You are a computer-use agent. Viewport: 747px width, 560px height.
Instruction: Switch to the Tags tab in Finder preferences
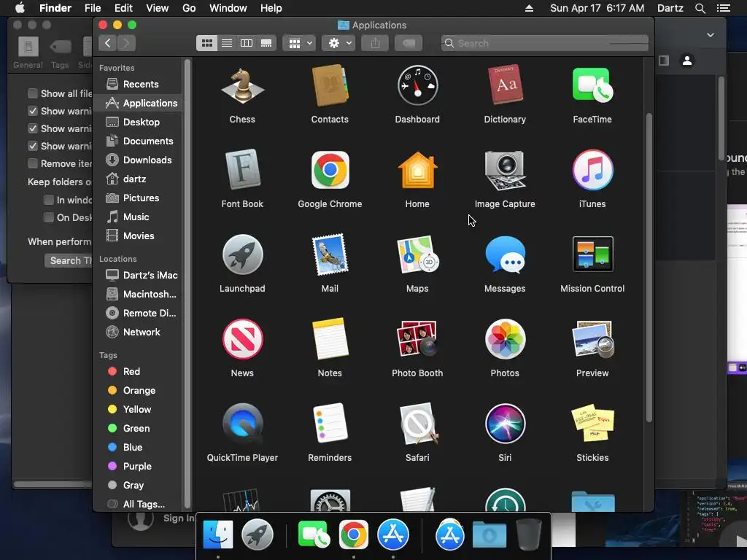tap(60, 52)
